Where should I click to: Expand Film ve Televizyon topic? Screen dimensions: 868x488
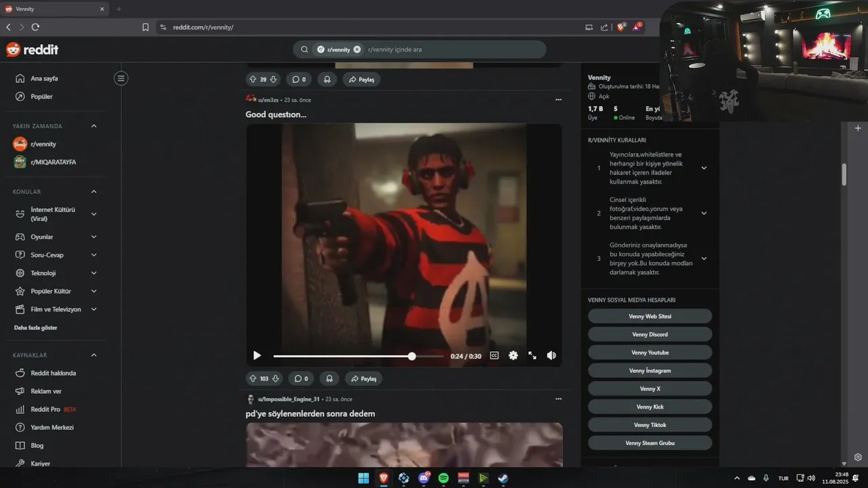pos(94,309)
